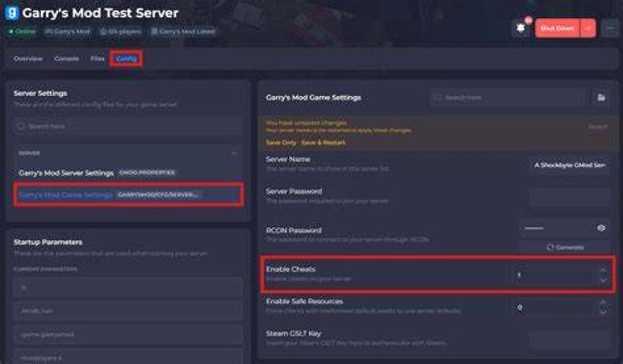623x364 pixels.
Task: Click the Shut Down button
Action: click(557, 29)
